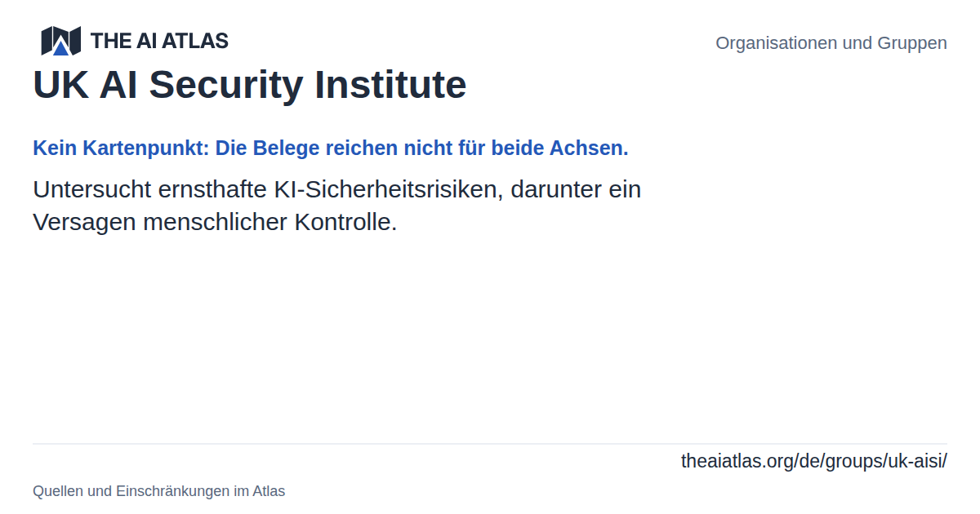Click the line Versagen menschlicher Kontrolle
The height and width of the screenshot is (514, 980).
click(215, 222)
